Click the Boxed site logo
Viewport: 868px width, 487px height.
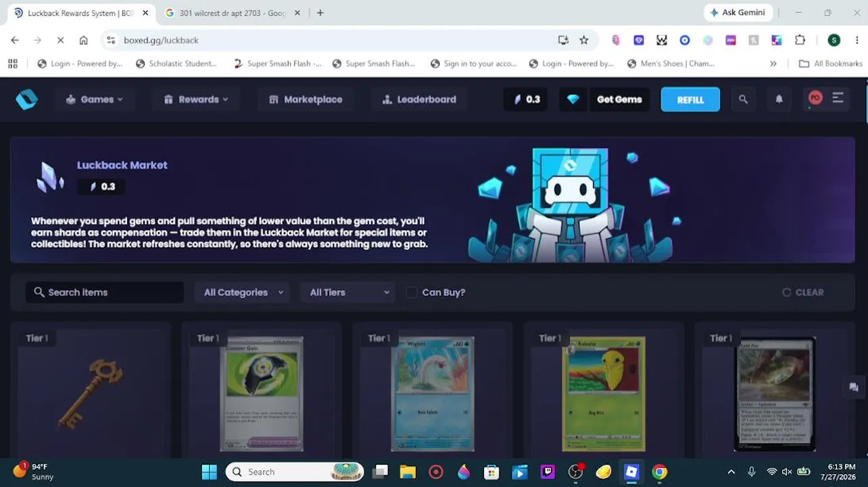(x=26, y=99)
